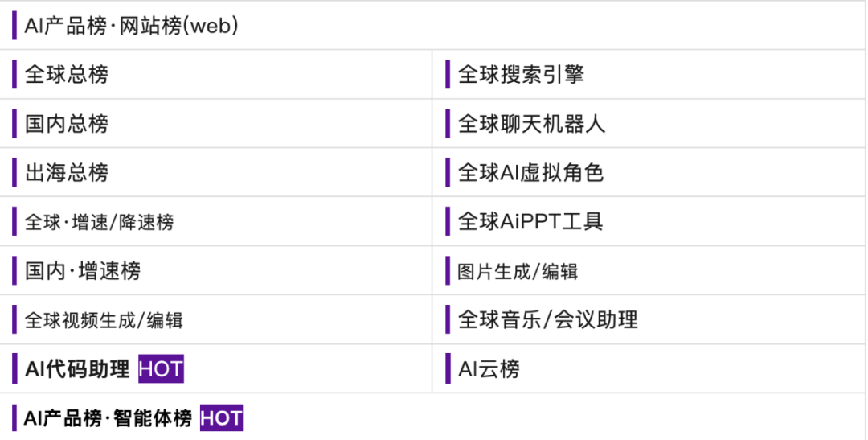The height and width of the screenshot is (440, 868).
Task: View 全球AiPPT工具 ranking
Action: pos(530,221)
